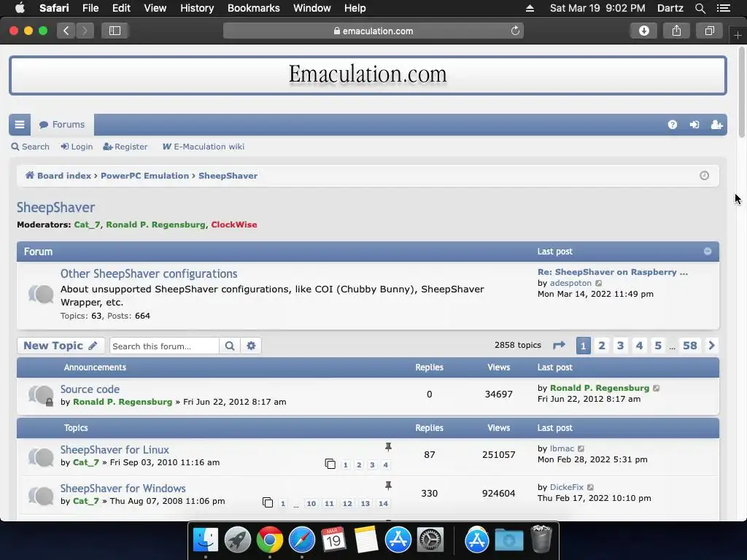Open page 4 of SheepShaver for Linux

point(386,464)
